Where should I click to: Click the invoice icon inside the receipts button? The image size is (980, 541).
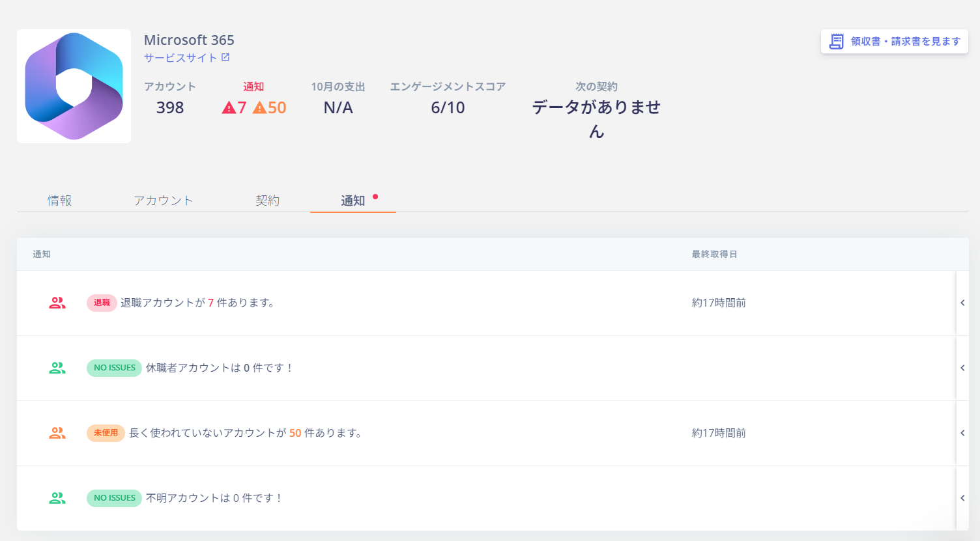click(837, 41)
